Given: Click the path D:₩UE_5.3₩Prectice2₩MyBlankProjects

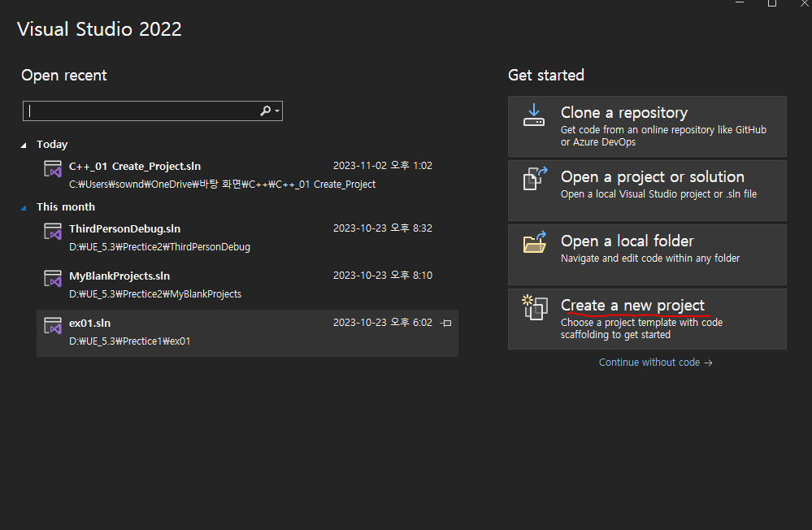Looking at the screenshot, I should 155,294.
